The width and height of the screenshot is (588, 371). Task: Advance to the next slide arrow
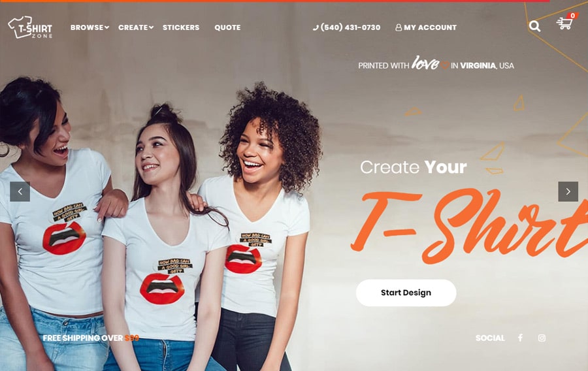tap(568, 191)
